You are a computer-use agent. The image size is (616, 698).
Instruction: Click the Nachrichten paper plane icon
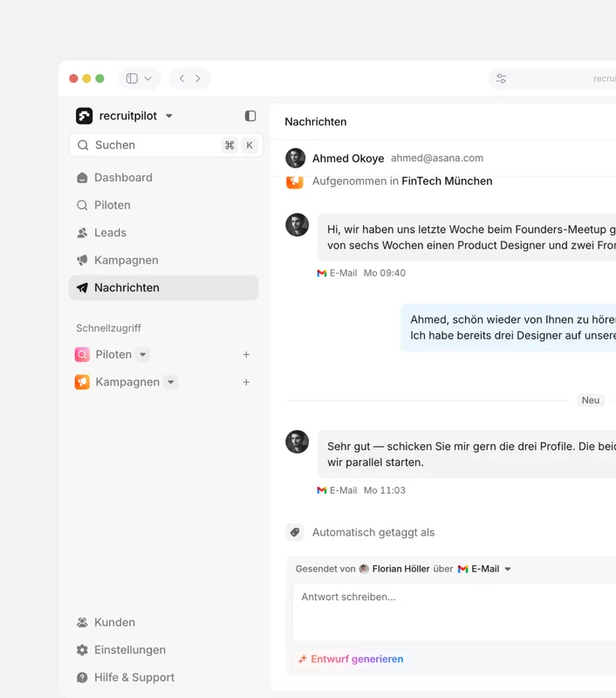point(82,288)
